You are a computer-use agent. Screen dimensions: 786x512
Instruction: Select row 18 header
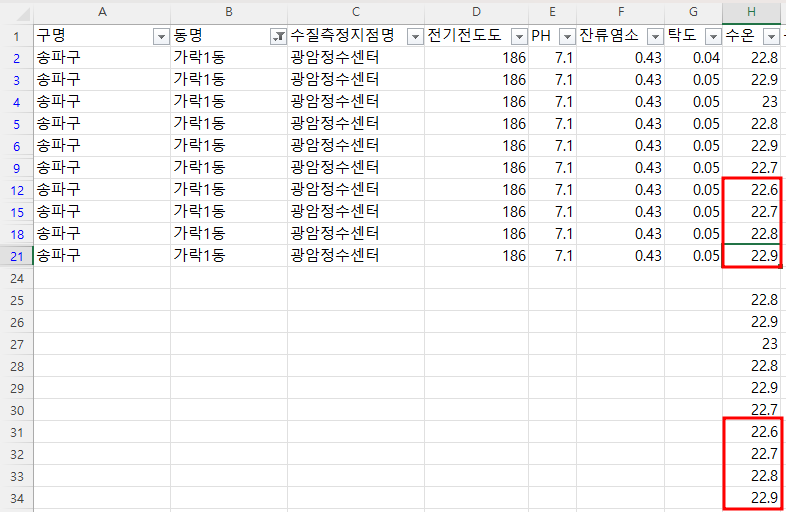click(17, 234)
